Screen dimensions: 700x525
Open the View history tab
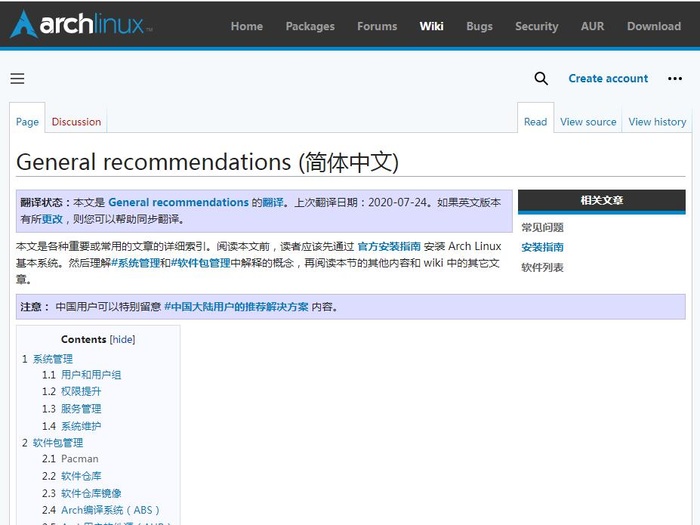click(x=657, y=122)
